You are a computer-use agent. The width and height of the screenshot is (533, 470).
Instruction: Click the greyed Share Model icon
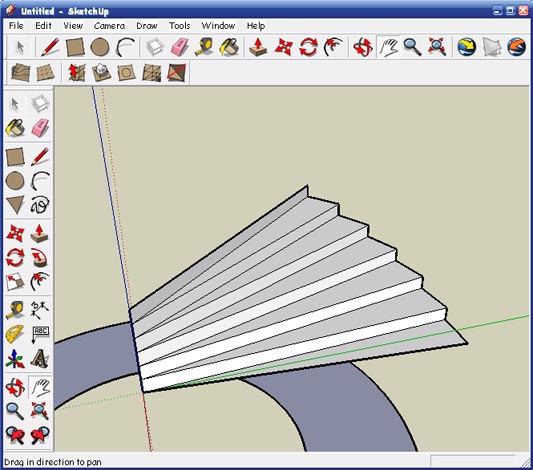[x=492, y=47]
